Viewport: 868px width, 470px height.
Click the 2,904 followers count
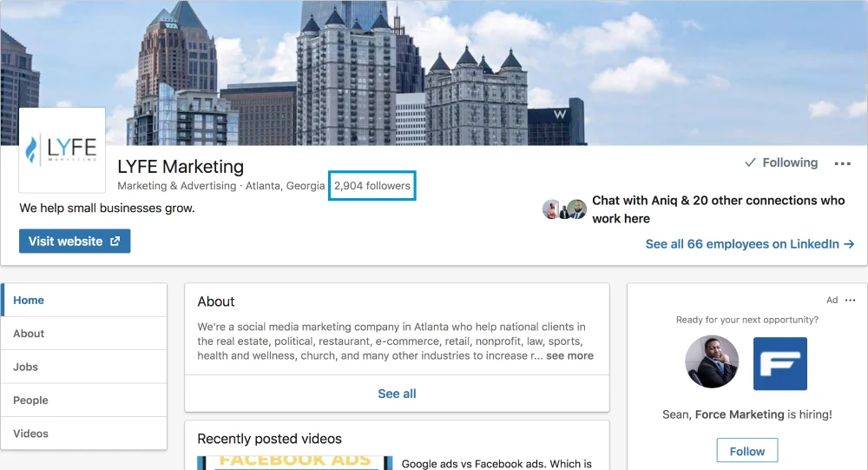coord(372,186)
